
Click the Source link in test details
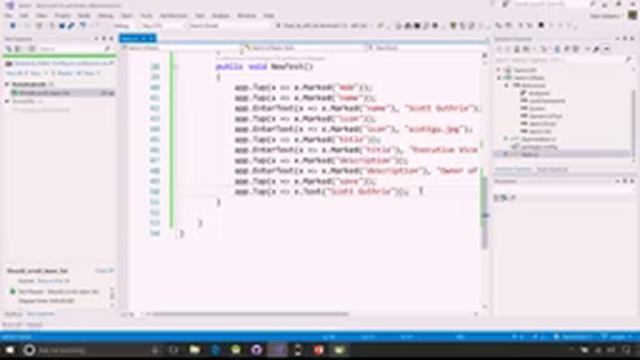[53, 281]
